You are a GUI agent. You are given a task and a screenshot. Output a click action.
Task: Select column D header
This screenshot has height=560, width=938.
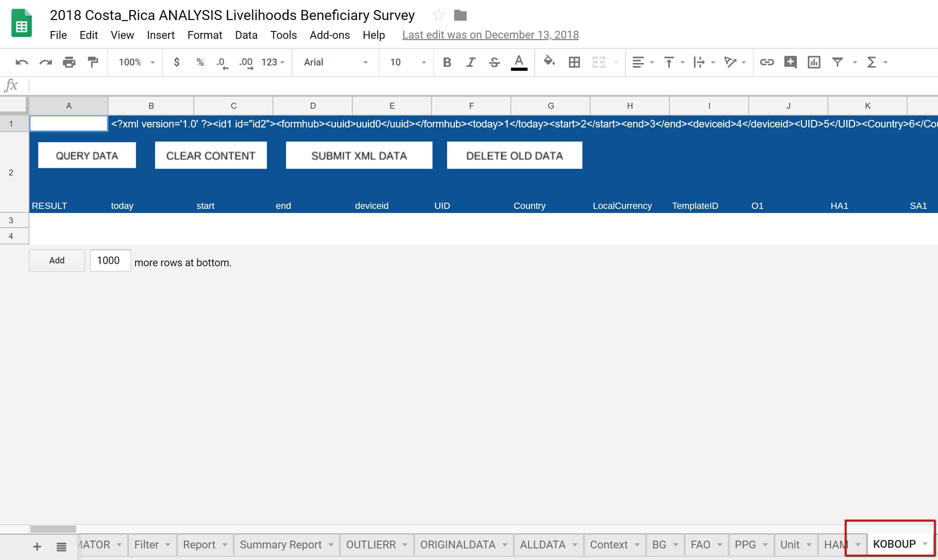(313, 106)
